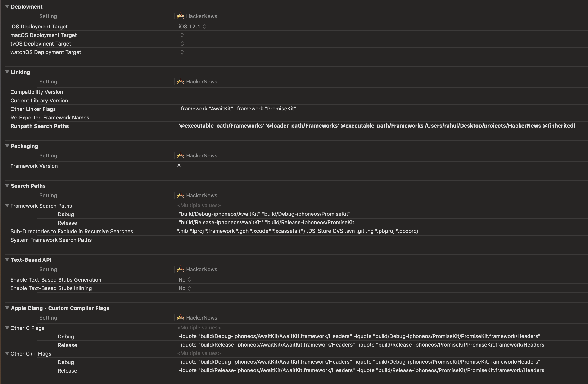The width and height of the screenshot is (588, 384).
Task: Click HackerNews icon under Apple Clang section
Action: point(180,317)
